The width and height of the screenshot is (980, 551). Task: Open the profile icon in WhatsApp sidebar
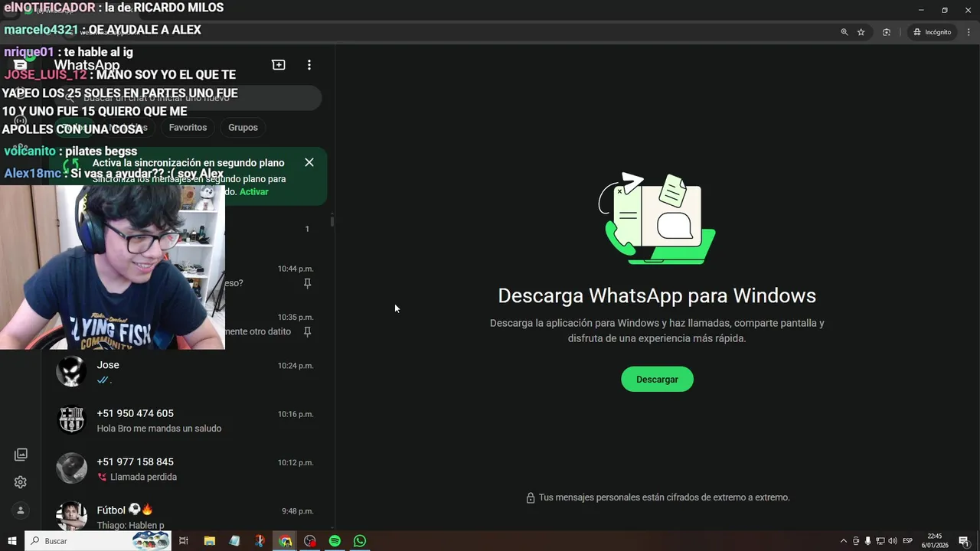pyautogui.click(x=21, y=510)
